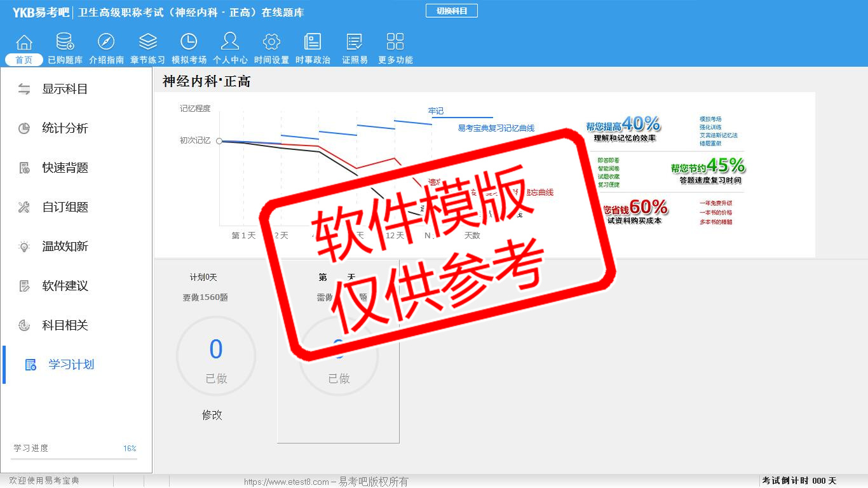Open 更多功能 grid icon
The height and width of the screenshot is (488, 868).
[x=395, y=43]
